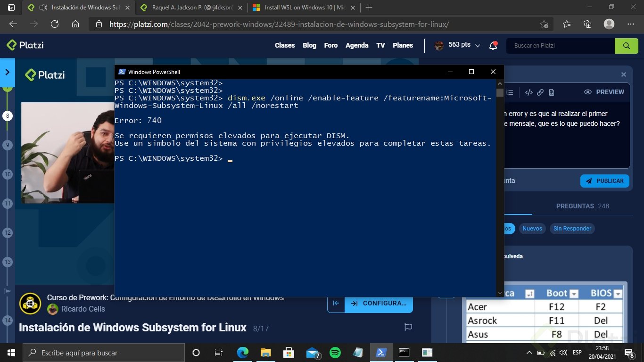Screen dimensions: 644x362
Task: Open the Planes menu item
Action: [403, 45]
